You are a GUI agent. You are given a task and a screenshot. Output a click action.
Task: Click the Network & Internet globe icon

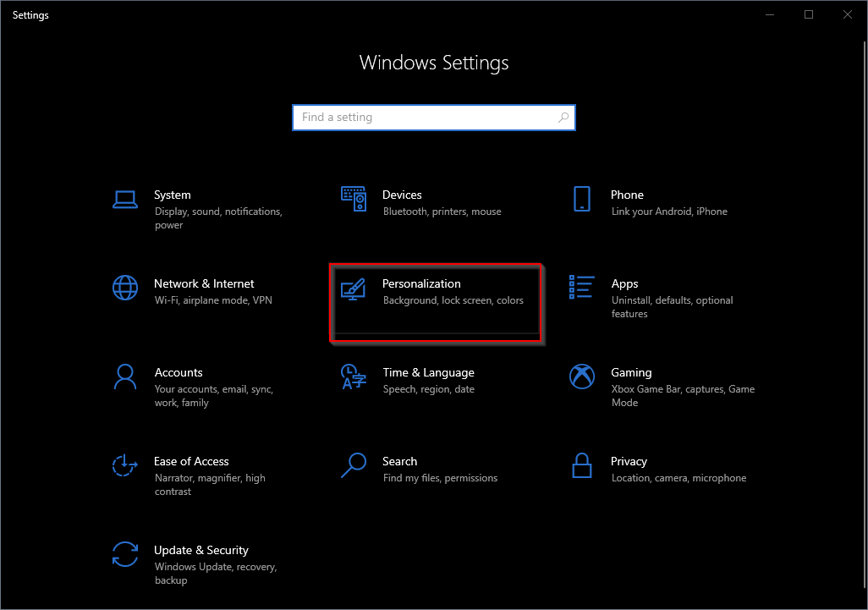125,288
